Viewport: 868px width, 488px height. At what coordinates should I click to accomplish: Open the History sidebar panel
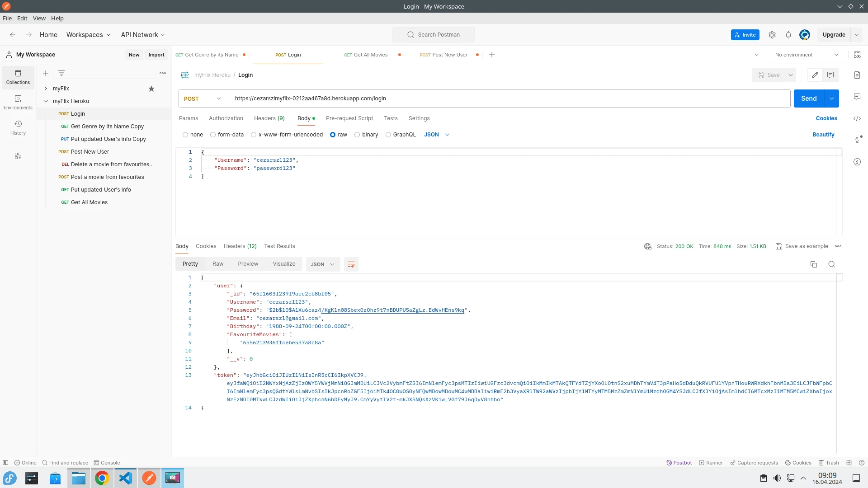[x=18, y=128]
